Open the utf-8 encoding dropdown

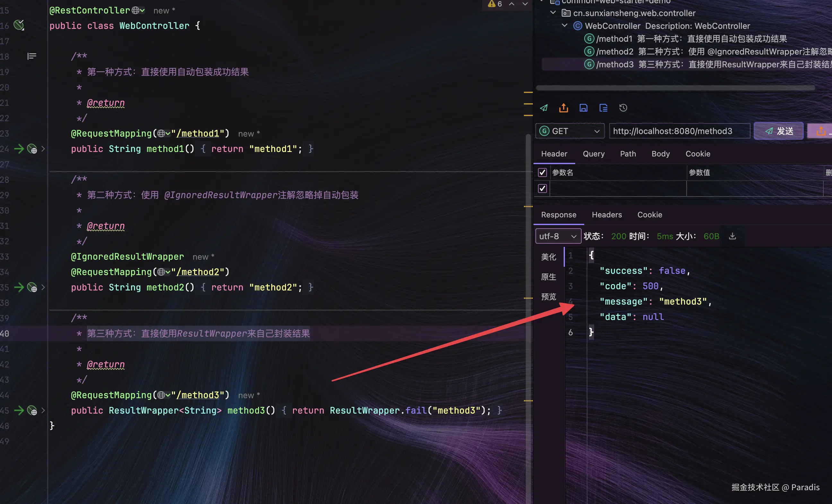(x=558, y=236)
